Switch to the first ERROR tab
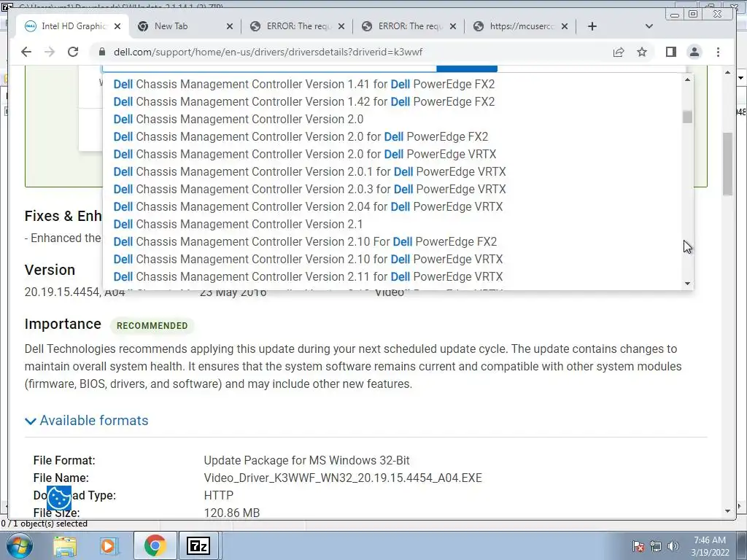Viewport: 747px width, 560px height. tap(297, 26)
